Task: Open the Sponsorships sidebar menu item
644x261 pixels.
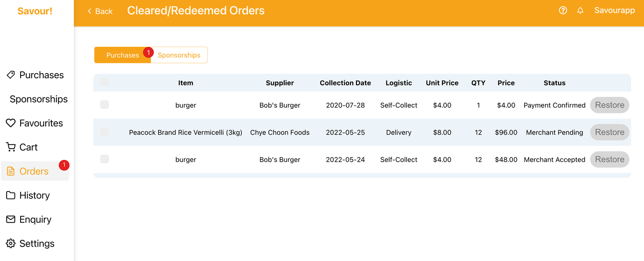Action: pyautogui.click(x=39, y=99)
